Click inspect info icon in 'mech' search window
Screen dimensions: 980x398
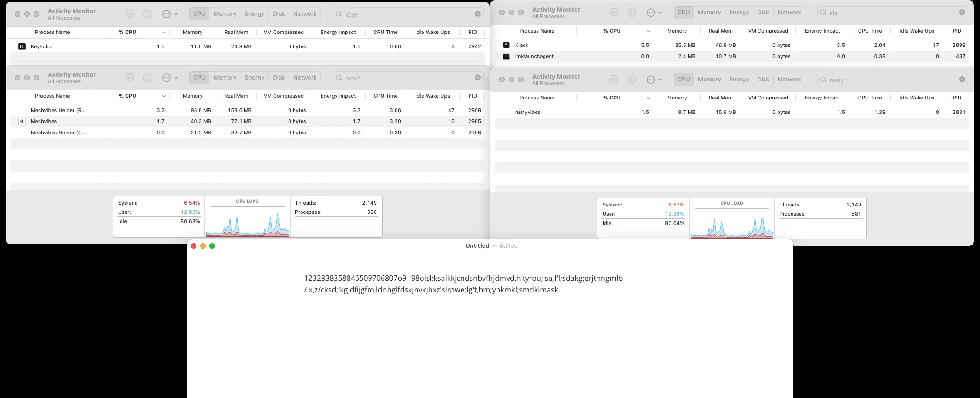pyautogui.click(x=148, y=78)
